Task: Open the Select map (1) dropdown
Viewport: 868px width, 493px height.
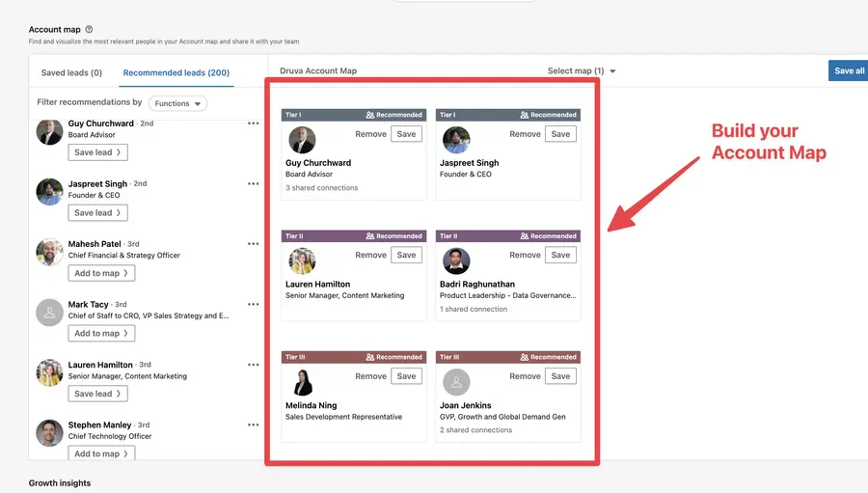Action: [582, 70]
